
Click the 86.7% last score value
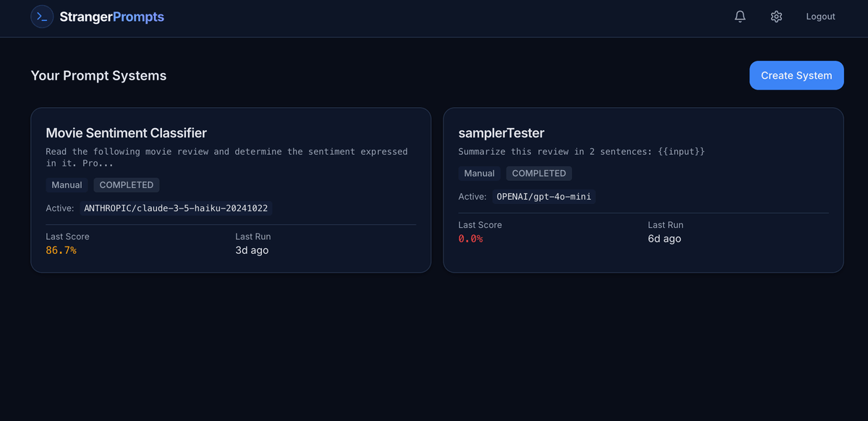pos(61,250)
